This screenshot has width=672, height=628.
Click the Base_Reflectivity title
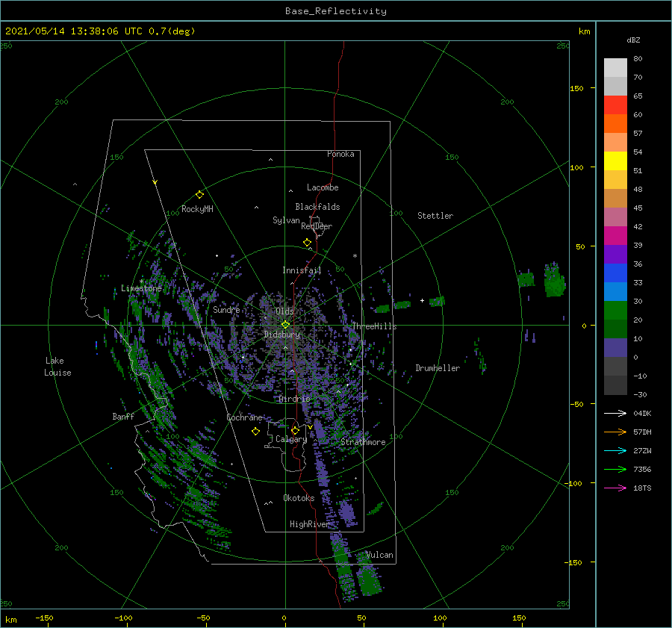[x=336, y=11]
